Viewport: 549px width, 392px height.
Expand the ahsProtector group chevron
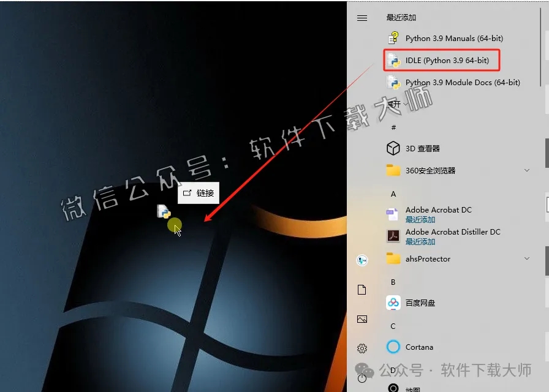(x=527, y=258)
